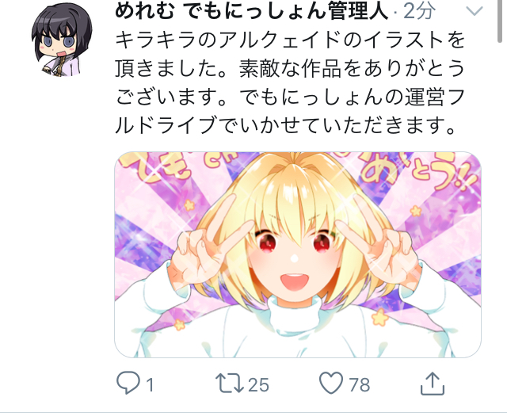Click the 2分 timestamp
Screen dimensions: 507x420
[x=420, y=11]
